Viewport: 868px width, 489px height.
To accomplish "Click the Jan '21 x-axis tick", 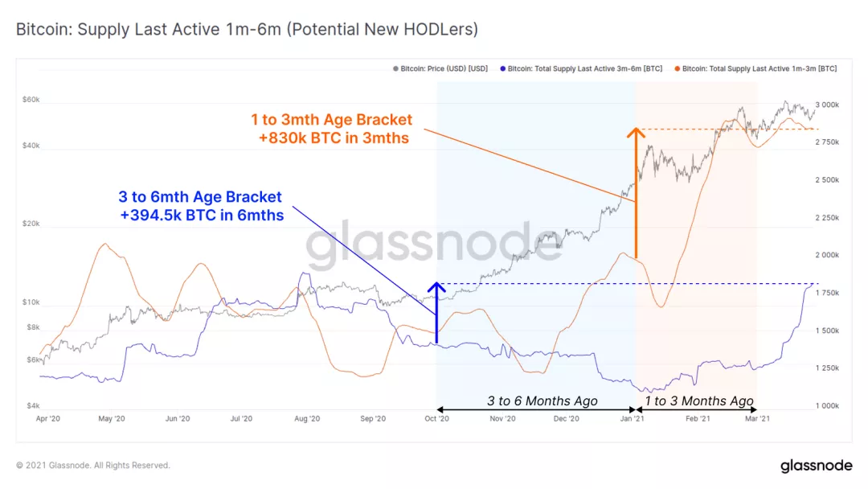I will 633,419.
